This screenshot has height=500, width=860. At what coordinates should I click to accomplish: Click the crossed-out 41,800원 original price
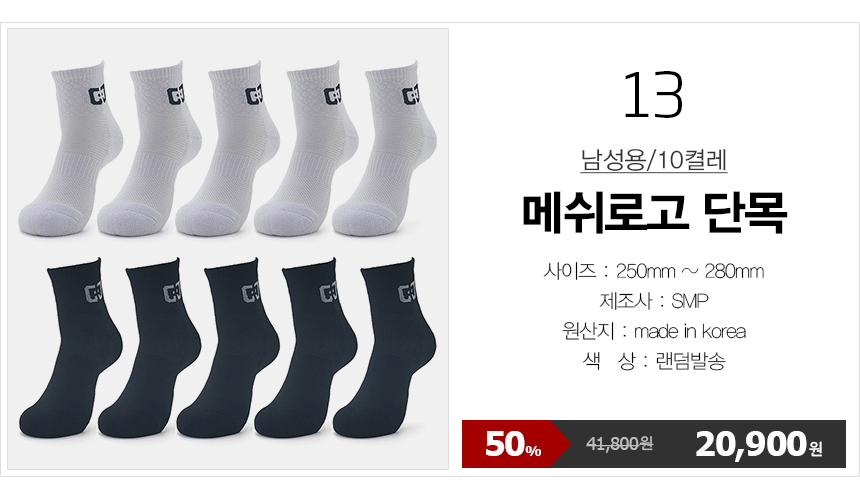click(619, 443)
